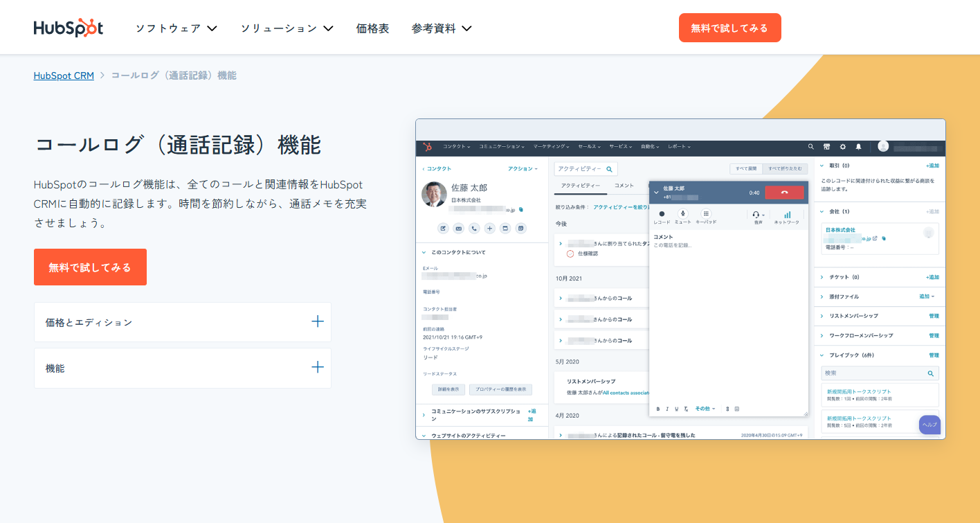Click the すべて展開 button
The height and width of the screenshot is (523, 980).
click(746, 168)
